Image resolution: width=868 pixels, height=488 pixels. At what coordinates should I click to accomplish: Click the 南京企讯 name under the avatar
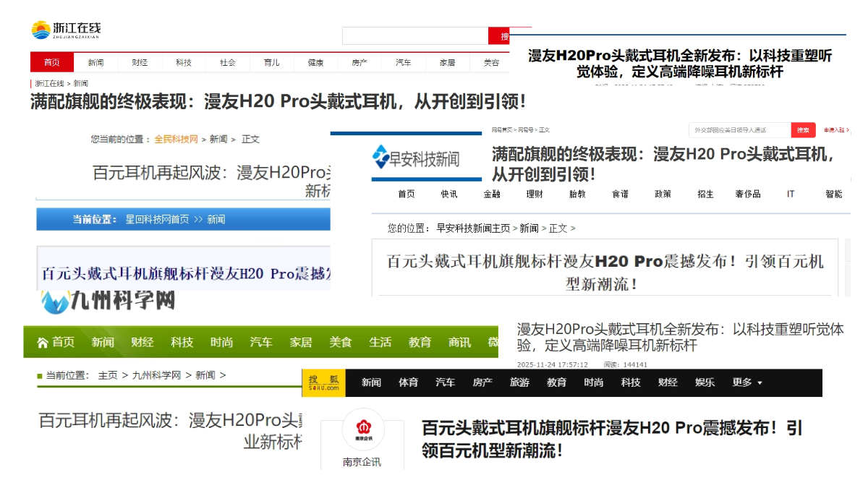coord(362,462)
